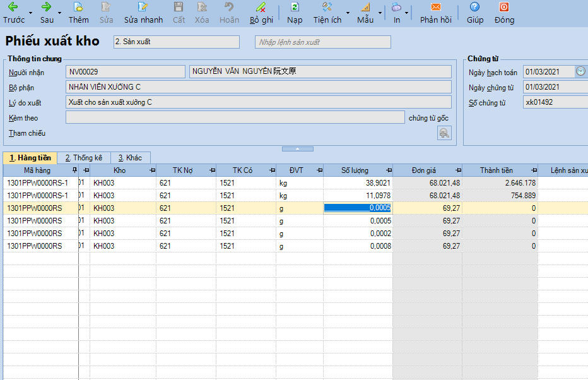Viewport: 588px width, 380px height.
Task: Click the Ngày hạch toán date field
Action: (549, 72)
